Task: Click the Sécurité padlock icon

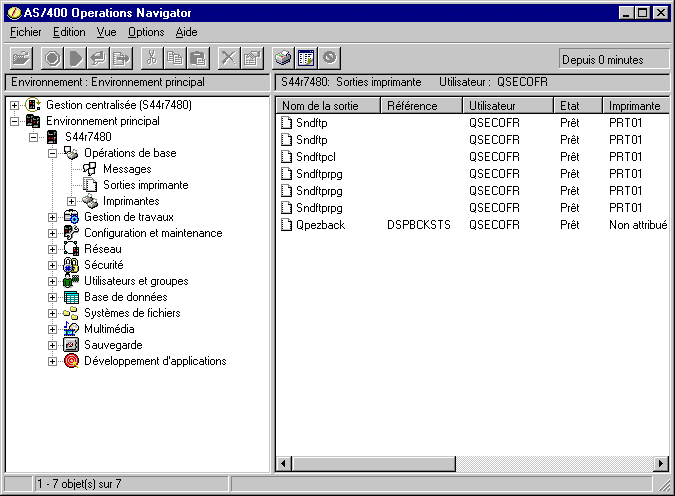Action: point(71,265)
